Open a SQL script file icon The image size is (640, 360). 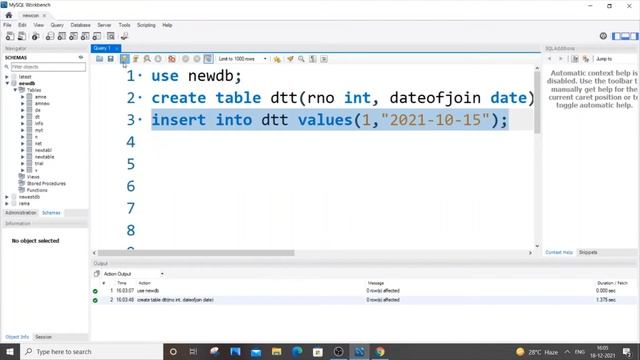coord(100,59)
